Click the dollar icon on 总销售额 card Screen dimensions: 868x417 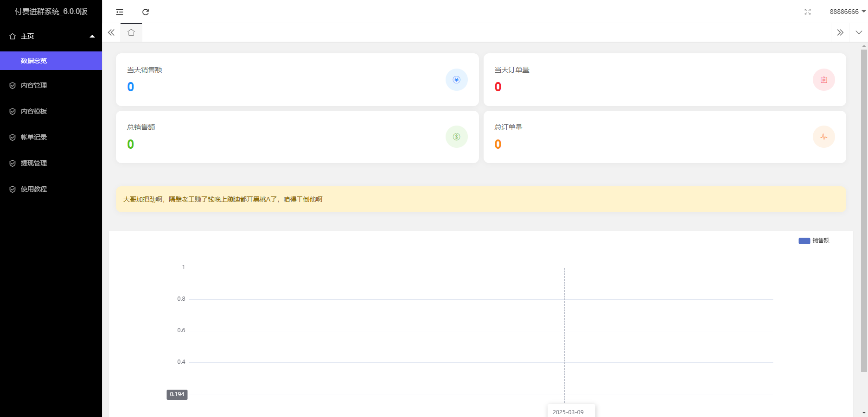(x=457, y=137)
